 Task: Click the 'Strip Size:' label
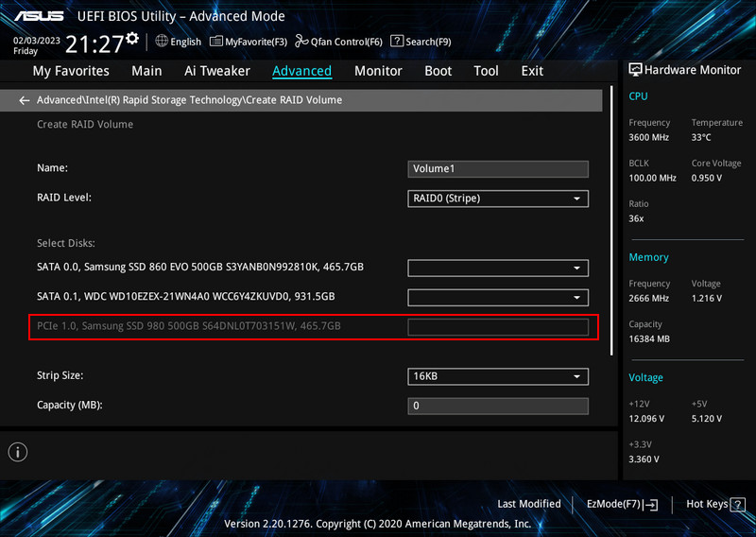60,375
